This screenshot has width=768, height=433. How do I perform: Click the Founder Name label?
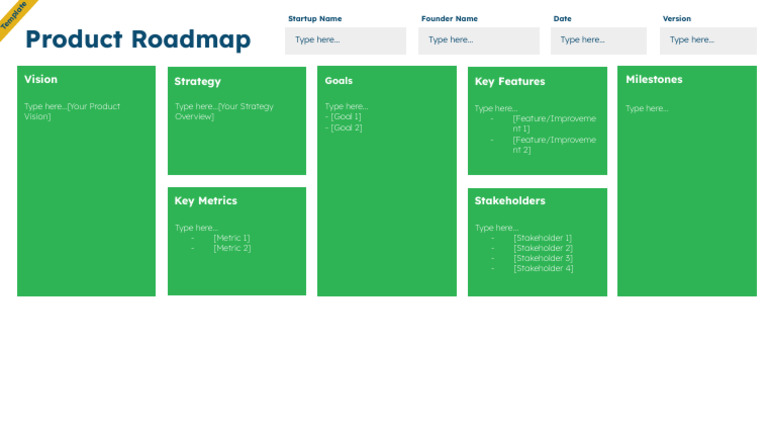[x=449, y=19]
